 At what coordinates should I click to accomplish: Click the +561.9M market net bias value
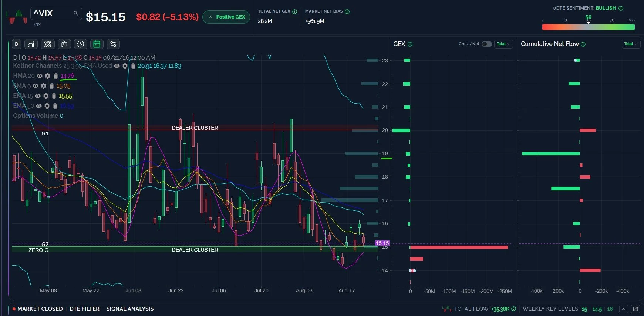tap(314, 21)
